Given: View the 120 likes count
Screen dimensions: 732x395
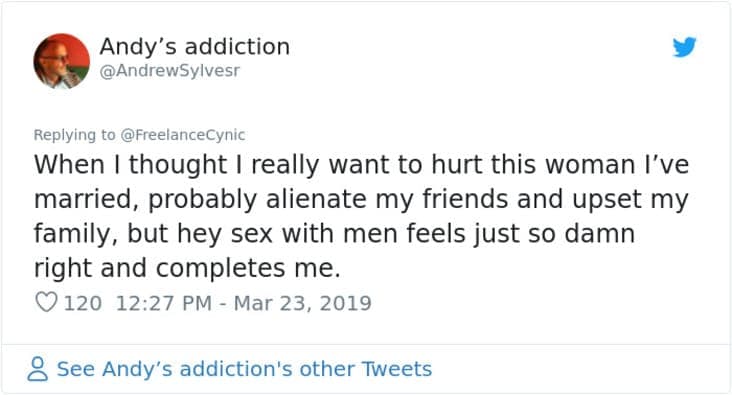Looking at the screenshot, I should coord(83,303).
